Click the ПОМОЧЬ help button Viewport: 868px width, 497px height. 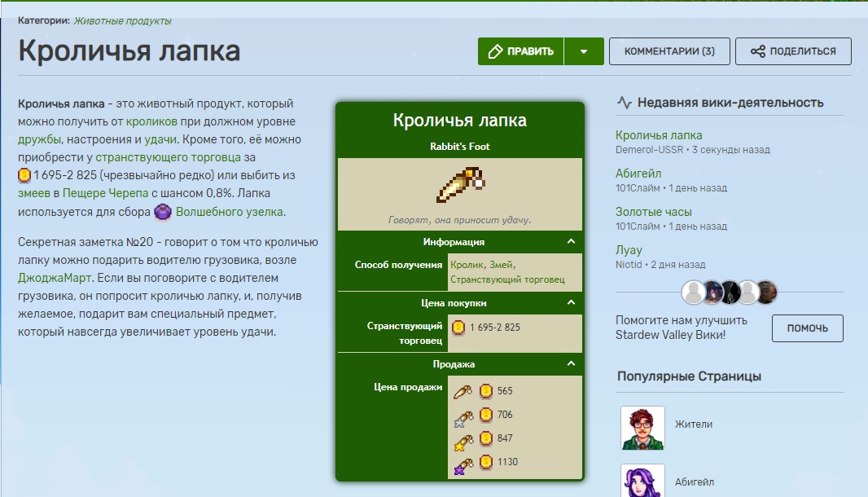point(808,328)
